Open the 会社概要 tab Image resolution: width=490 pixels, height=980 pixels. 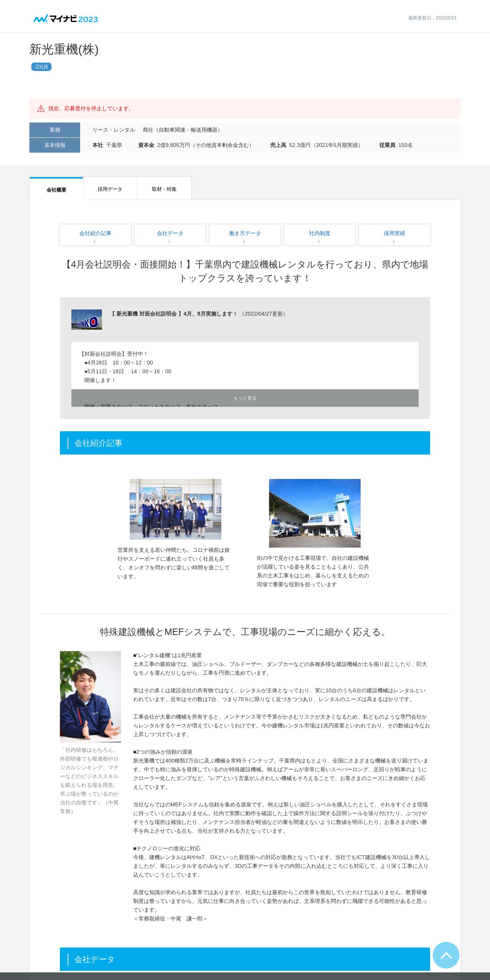(x=56, y=189)
